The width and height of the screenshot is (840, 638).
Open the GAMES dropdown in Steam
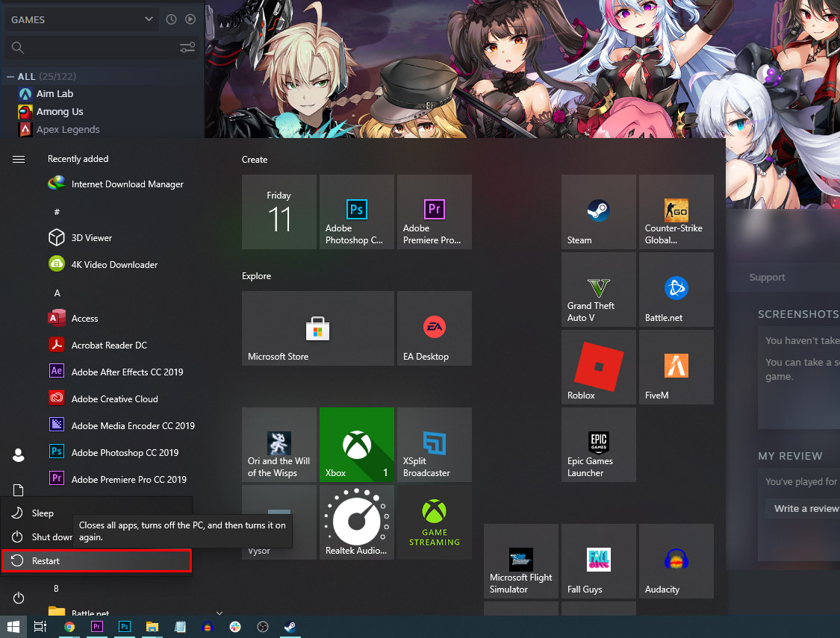click(81, 19)
